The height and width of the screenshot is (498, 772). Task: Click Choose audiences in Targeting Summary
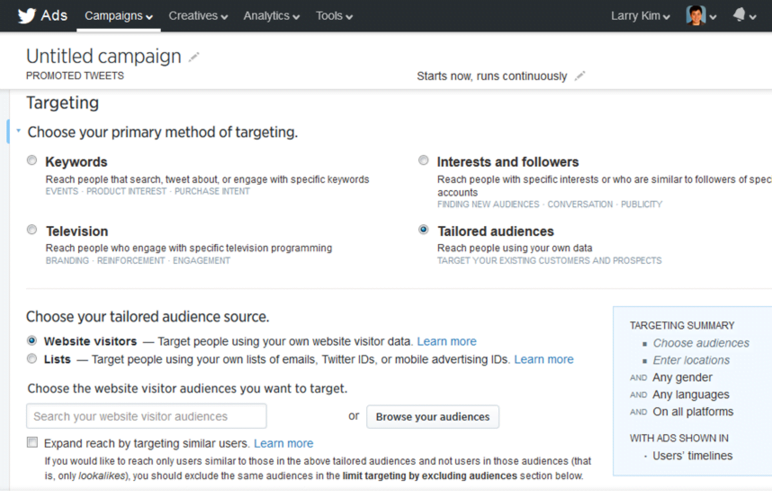coord(701,343)
